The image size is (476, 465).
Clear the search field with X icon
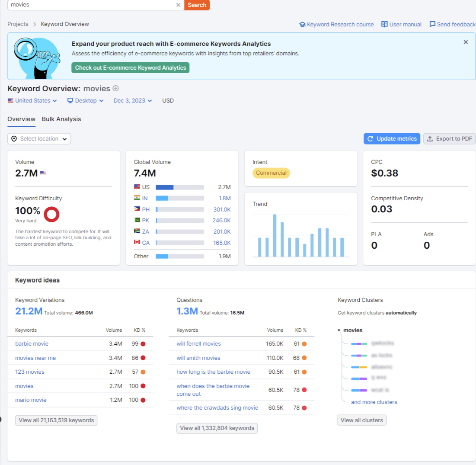click(178, 5)
